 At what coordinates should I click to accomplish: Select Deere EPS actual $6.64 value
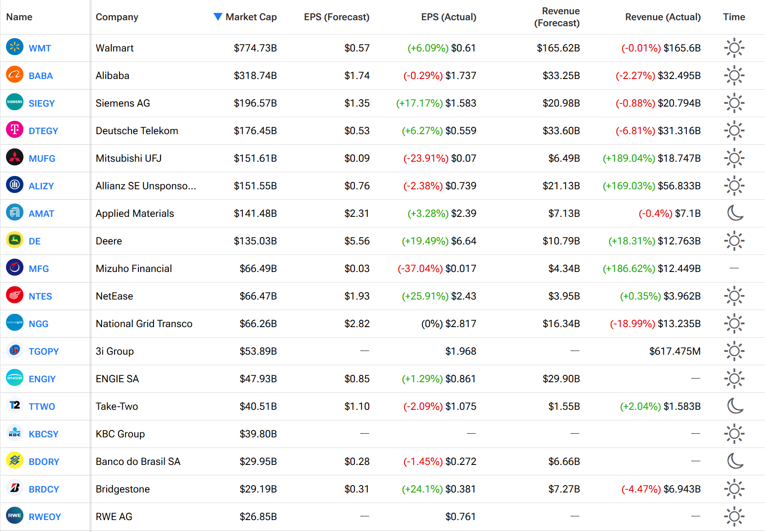click(463, 241)
